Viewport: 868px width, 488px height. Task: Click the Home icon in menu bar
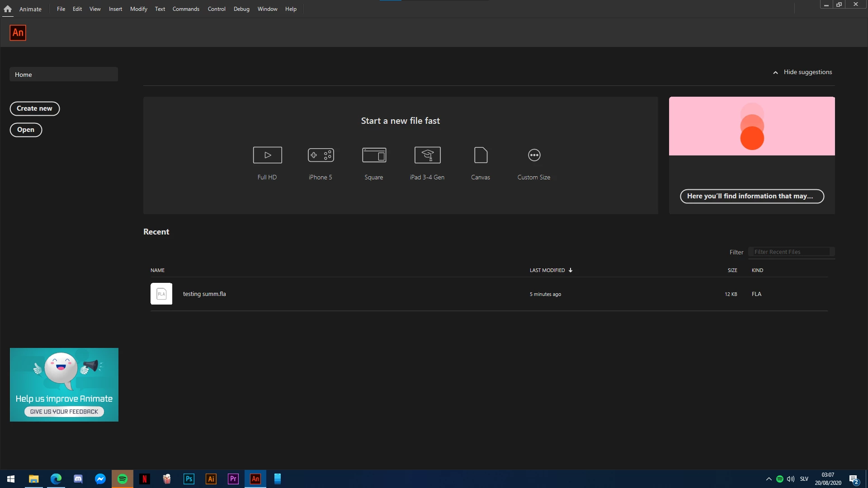[x=8, y=9]
